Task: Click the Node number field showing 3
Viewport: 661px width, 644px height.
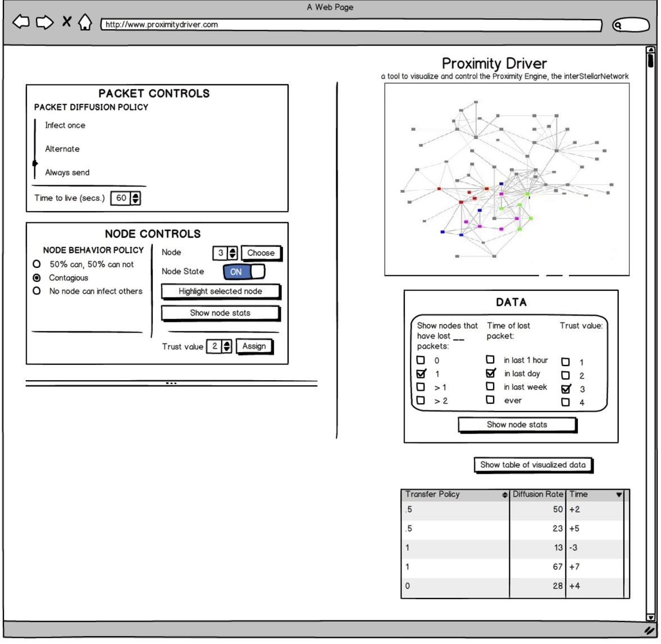Action: click(220, 253)
